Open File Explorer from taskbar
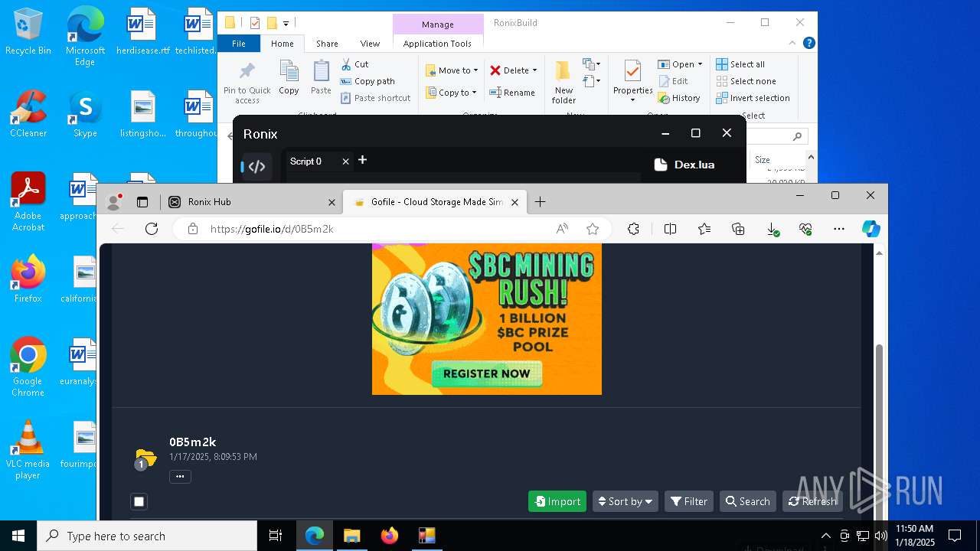The height and width of the screenshot is (551, 980). (351, 536)
